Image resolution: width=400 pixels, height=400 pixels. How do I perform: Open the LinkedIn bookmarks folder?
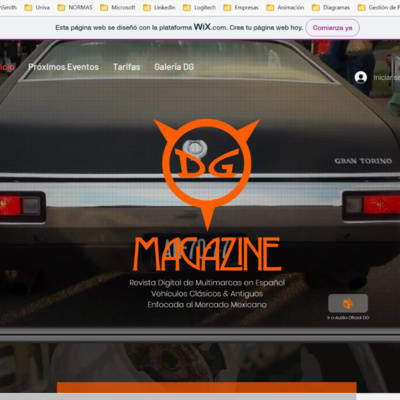(x=159, y=7)
